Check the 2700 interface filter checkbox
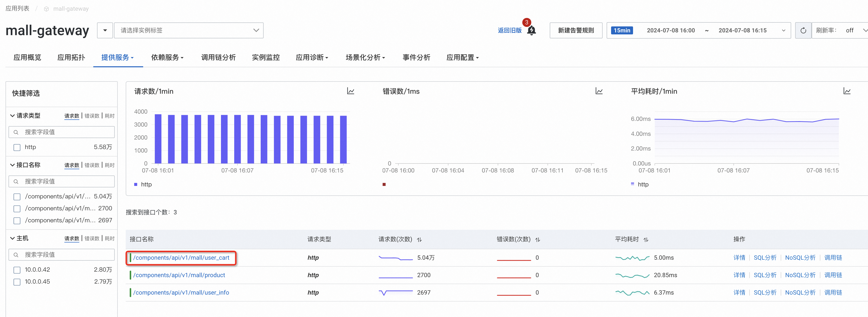 click(x=17, y=209)
